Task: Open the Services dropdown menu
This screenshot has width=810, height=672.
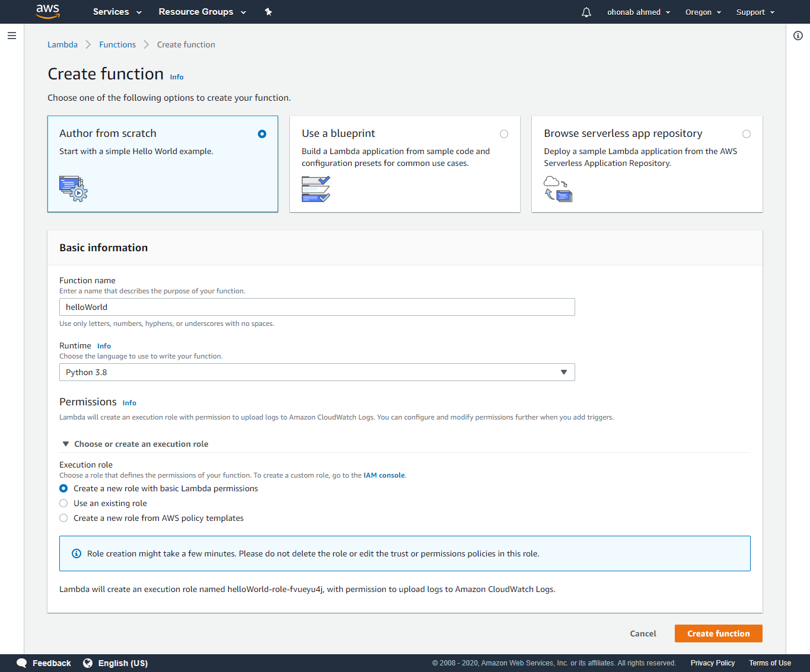Action: pyautogui.click(x=117, y=12)
